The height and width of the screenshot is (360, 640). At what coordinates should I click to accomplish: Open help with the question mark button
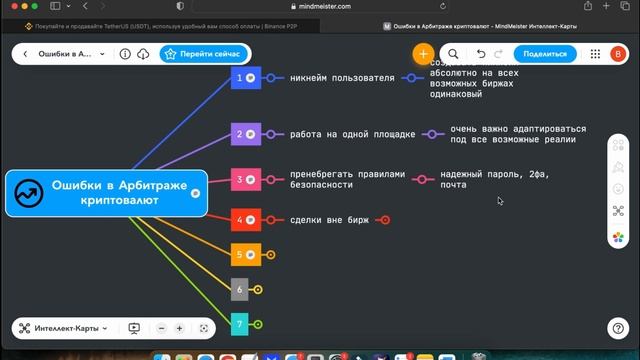(618, 328)
